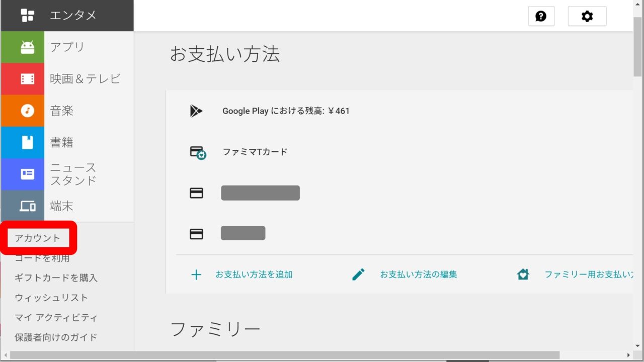Click 保護者向けのガイド link

tap(56, 337)
